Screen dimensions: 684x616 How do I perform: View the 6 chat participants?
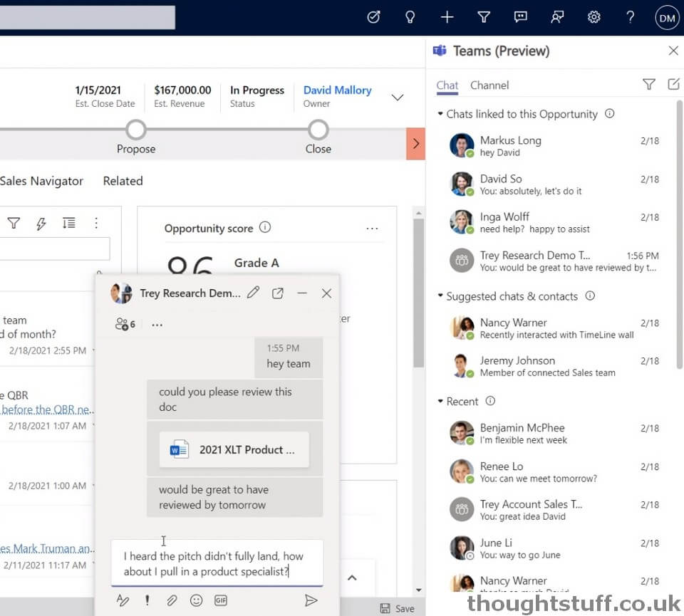[125, 324]
